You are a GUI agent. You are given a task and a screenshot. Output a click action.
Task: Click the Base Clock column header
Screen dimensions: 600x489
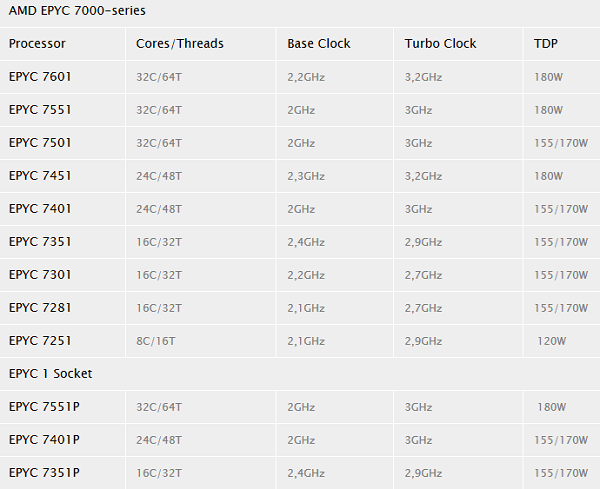click(x=319, y=44)
